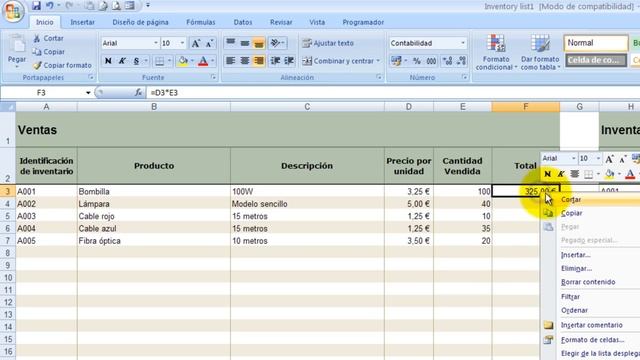Select column F header
The image size is (640, 360).
coord(525,107)
